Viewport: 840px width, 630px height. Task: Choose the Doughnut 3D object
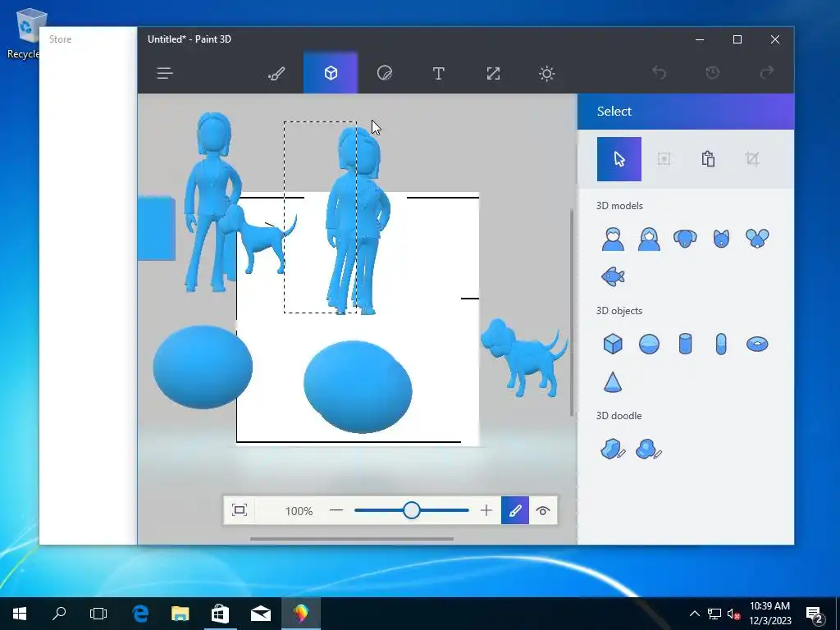point(757,344)
